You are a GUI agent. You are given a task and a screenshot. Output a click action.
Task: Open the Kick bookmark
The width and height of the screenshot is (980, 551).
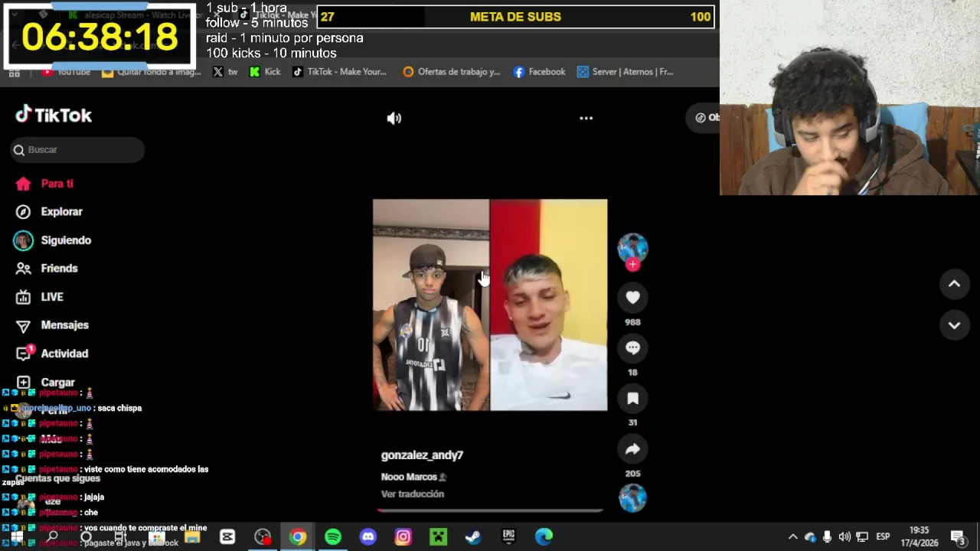pyautogui.click(x=265, y=72)
